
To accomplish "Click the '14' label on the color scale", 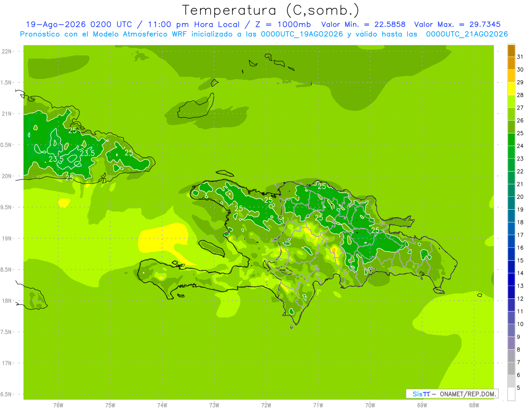I will coord(520,273).
